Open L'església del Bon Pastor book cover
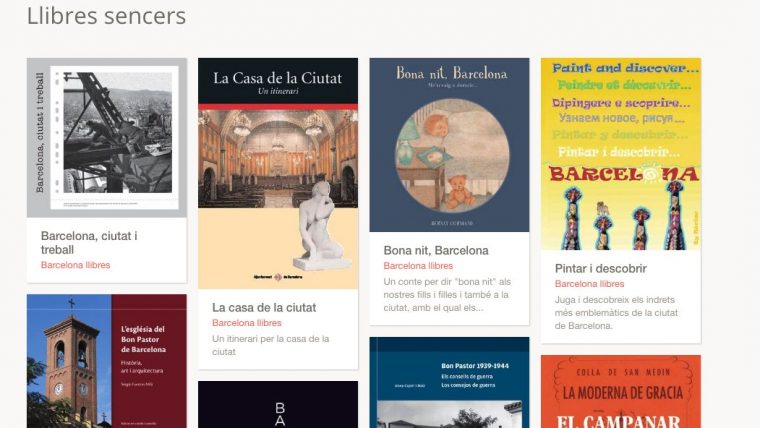 click(x=107, y=361)
